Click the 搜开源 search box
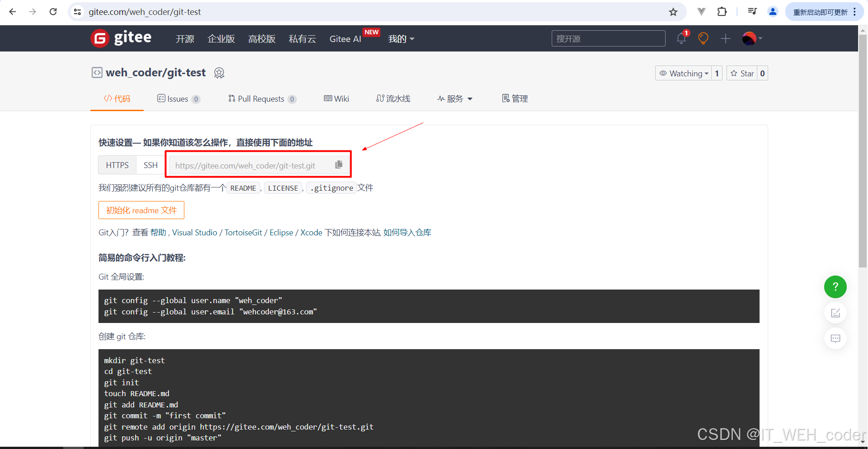 coord(608,38)
